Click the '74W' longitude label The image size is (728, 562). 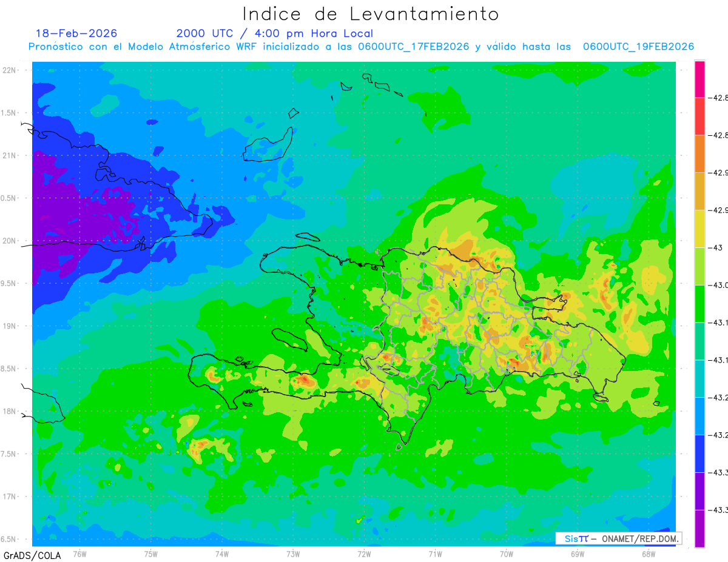coord(221,554)
